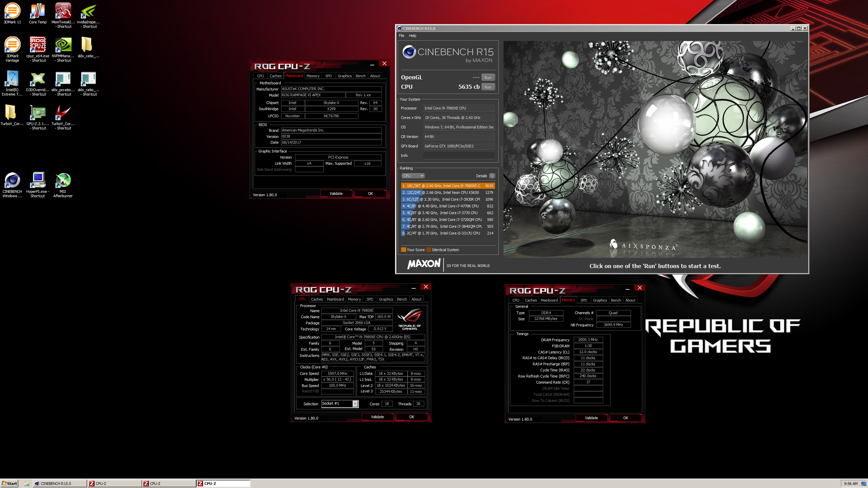Click the system tray monitor icon
The width and height of the screenshot is (868, 488).
click(863, 484)
